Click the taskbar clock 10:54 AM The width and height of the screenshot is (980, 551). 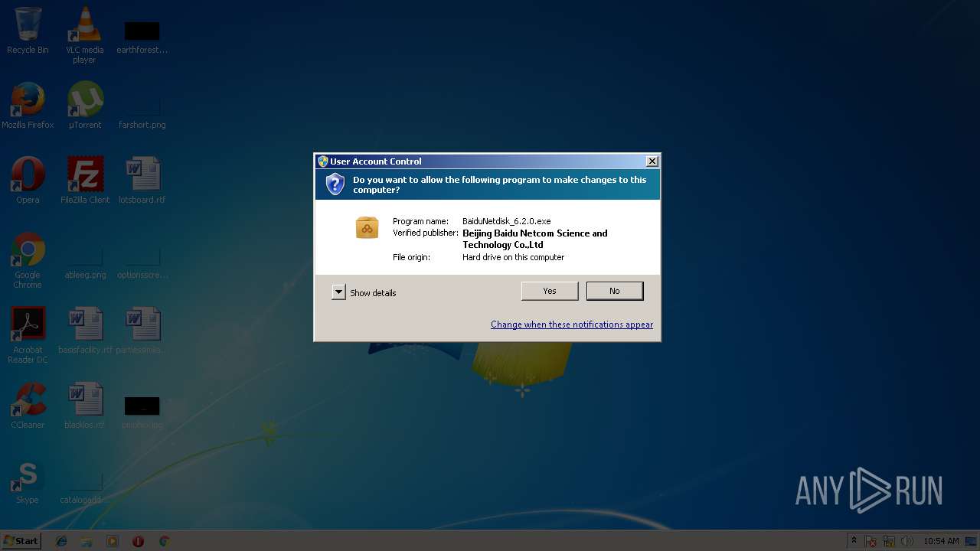[x=941, y=541]
